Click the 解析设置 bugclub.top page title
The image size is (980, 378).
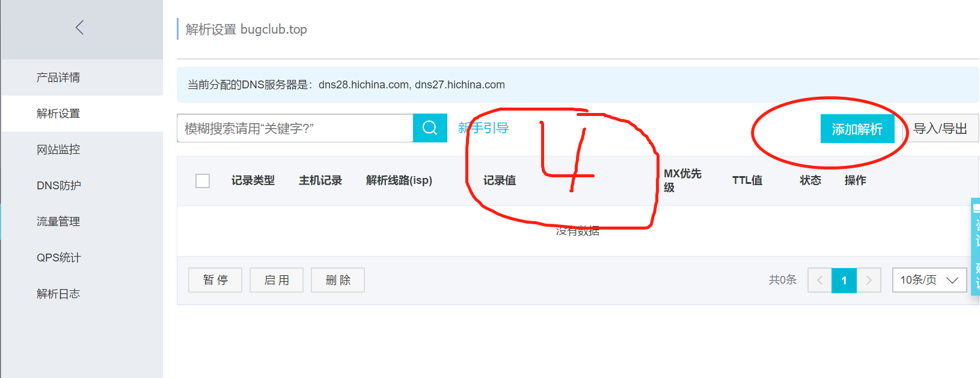[247, 29]
